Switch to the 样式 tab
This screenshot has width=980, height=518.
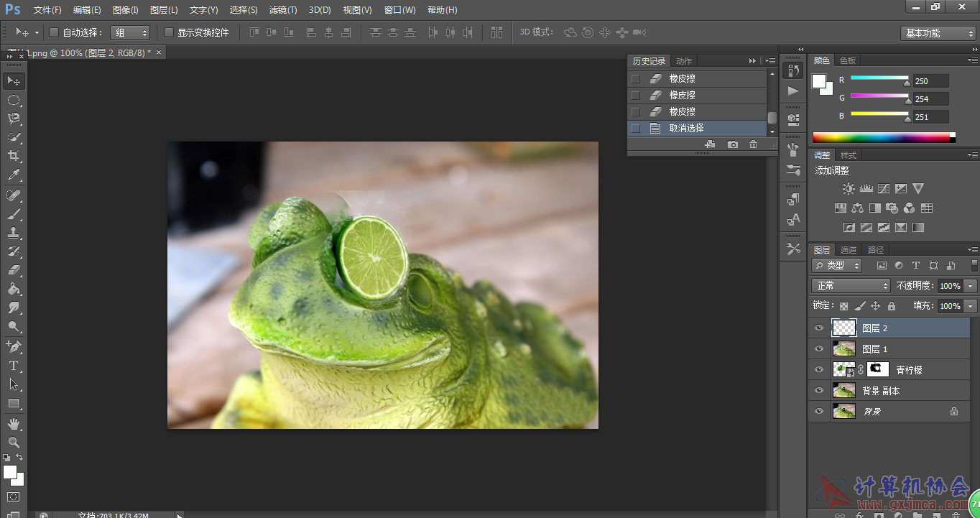point(849,155)
